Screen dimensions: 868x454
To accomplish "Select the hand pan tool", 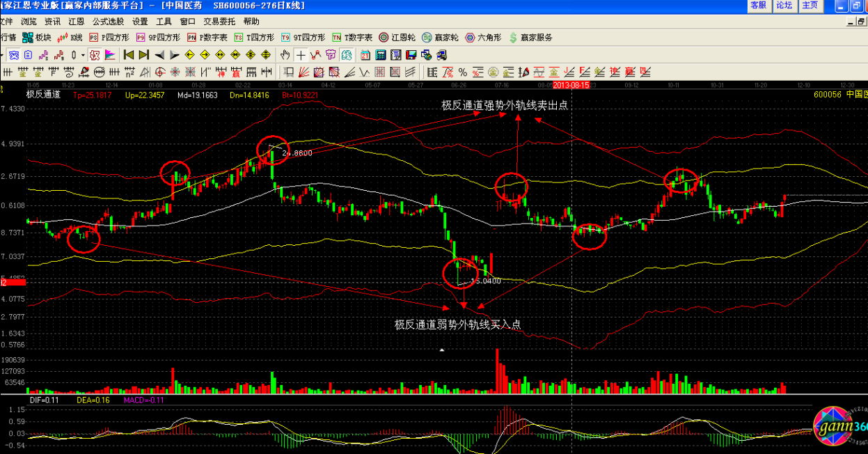I will tap(285, 55).
